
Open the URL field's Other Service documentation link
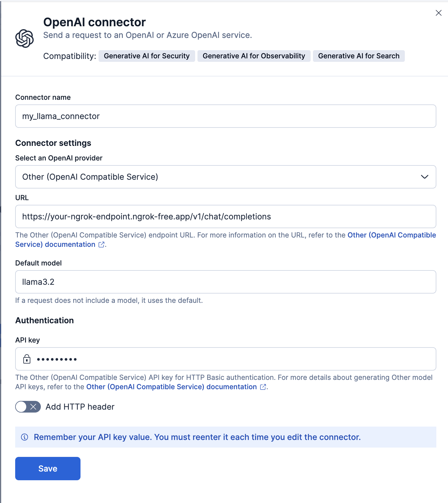pos(391,235)
